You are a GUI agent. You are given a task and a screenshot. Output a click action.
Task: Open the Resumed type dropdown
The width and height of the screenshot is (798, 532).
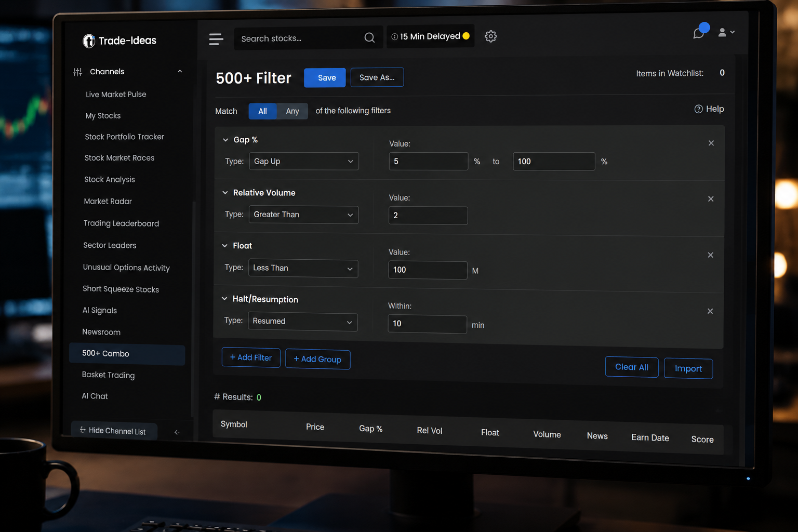(303, 322)
